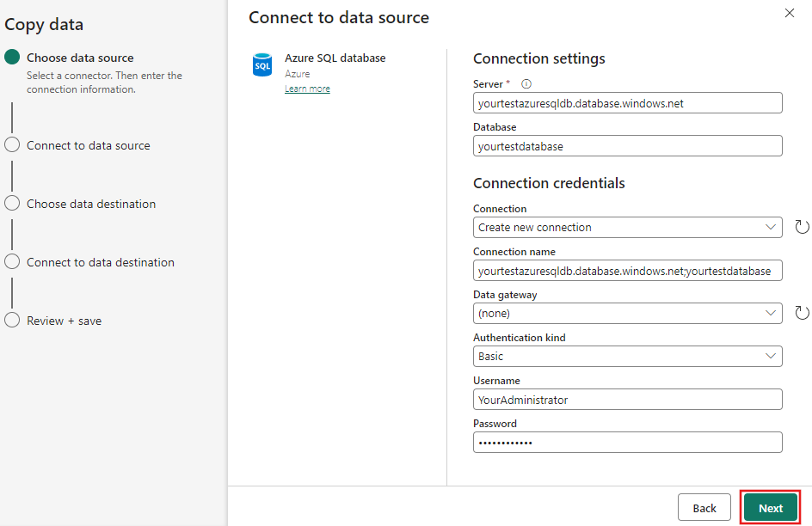The width and height of the screenshot is (812, 526).
Task: Click the info icon next to Server
Action: pyautogui.click(x=525, y=84)
